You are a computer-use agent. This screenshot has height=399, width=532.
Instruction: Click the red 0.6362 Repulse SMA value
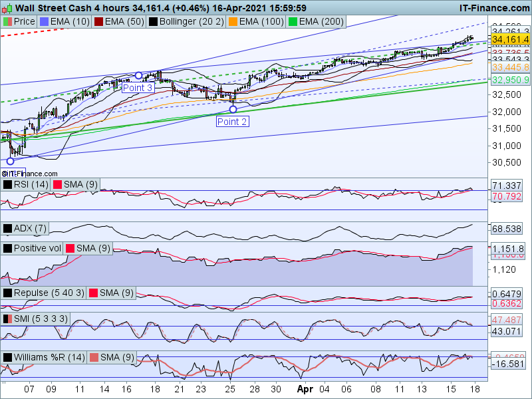pyautogui.click(x=507, y=303)
